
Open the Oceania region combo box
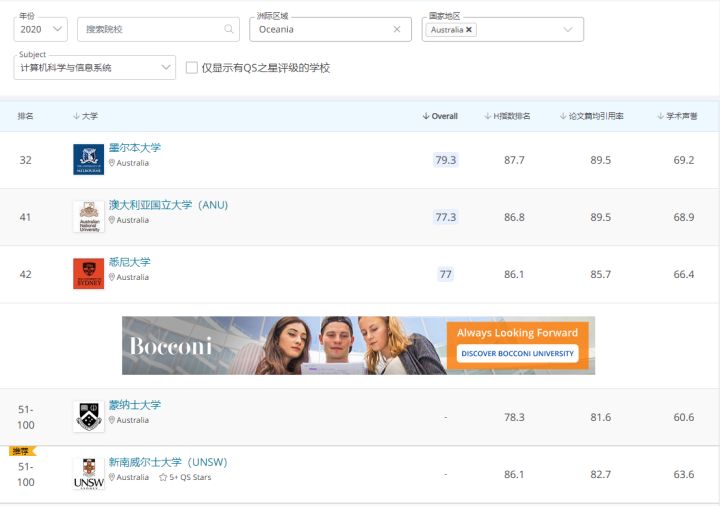tap(330, 29)
